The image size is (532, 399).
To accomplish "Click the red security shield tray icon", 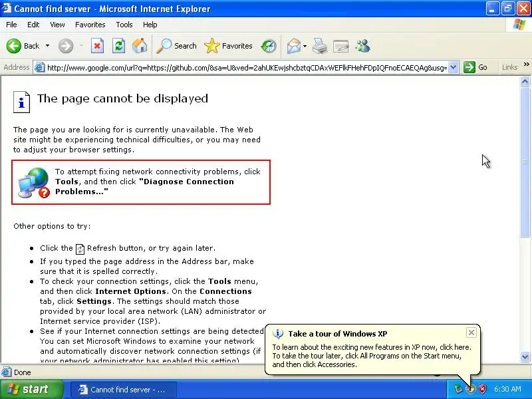I will [x=482, y=389].
